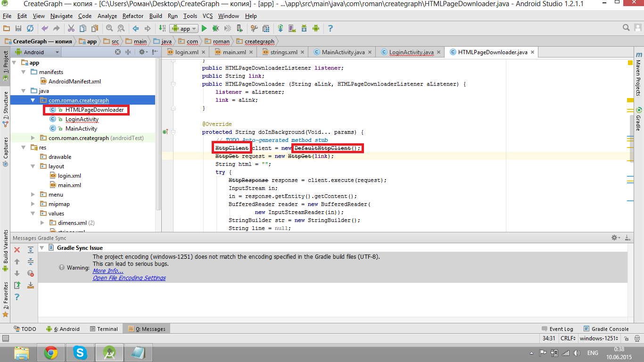Click the blue Help question mark in toolbar
The width and height of the screenshot is (644, 362).
[x=330, y=28]
